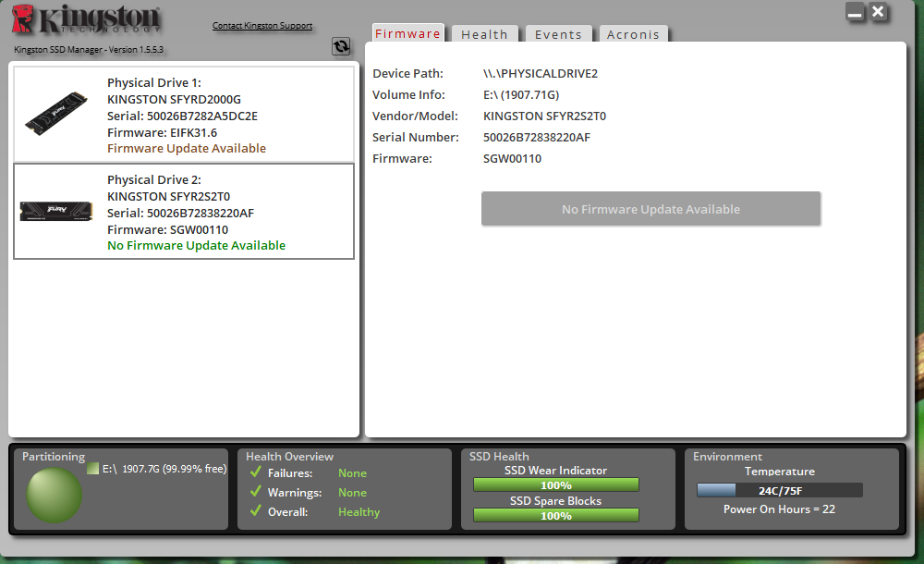Open the Events tab
924x564 pixels.
click(x=558, y=34)
